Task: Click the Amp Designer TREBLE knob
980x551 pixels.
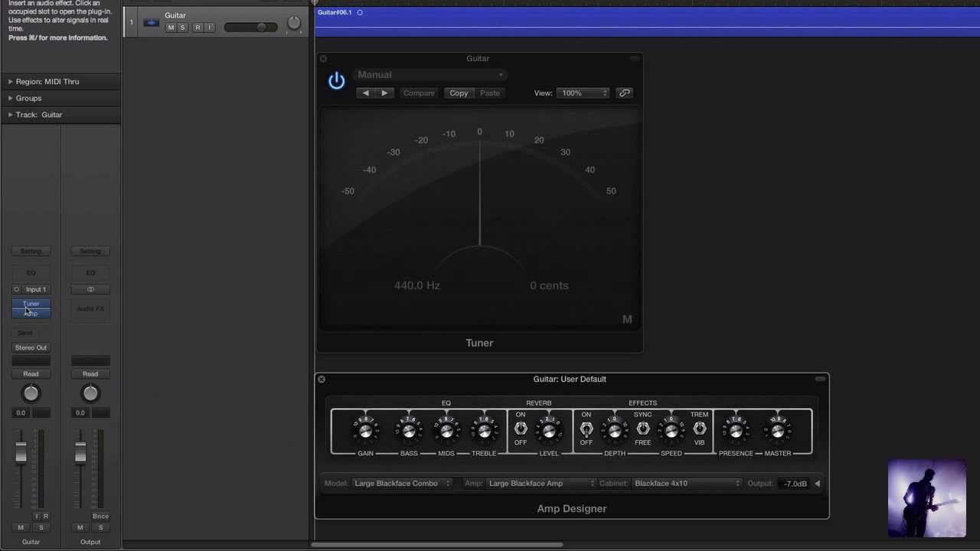Action: click(484, 431)
